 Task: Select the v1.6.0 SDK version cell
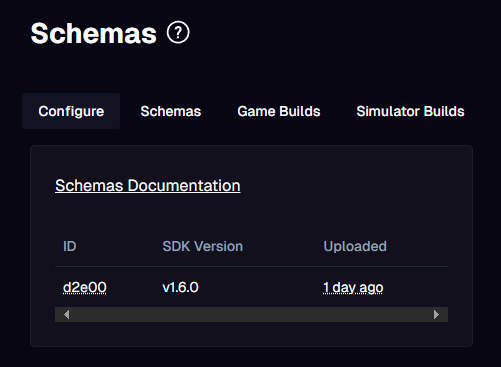pyautogui.click(x=180, y=287)
